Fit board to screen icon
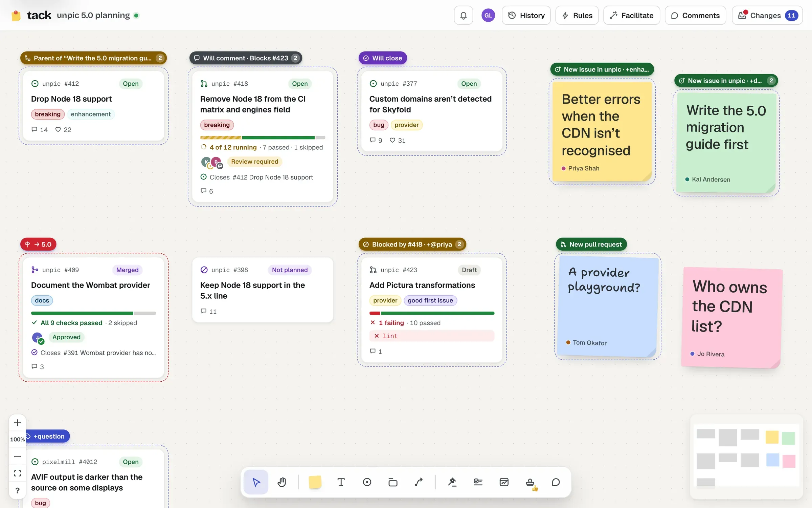Image resolution: width=812 pixels, height=508 pixels. point(18,473)
